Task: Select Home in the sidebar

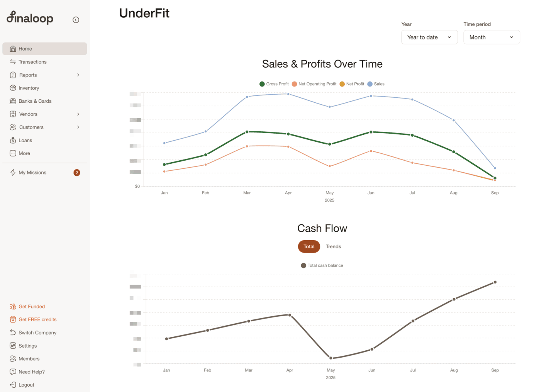Action: tap(25, 48)
